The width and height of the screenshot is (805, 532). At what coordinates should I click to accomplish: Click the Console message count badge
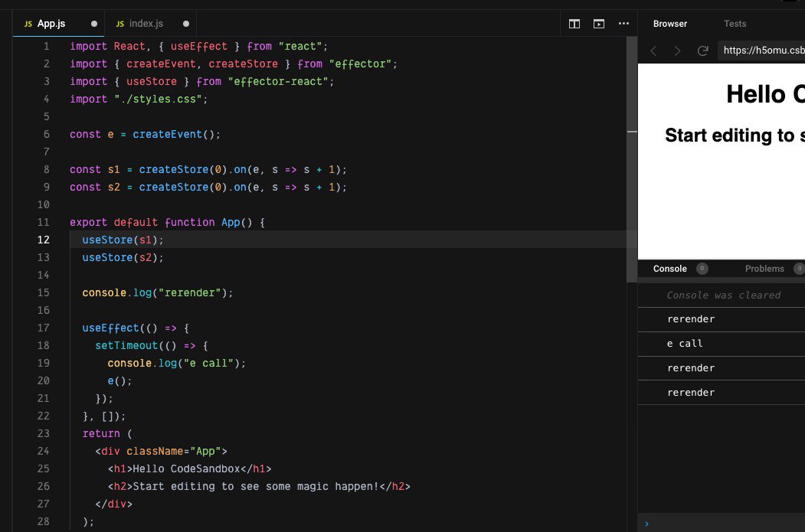click(702, 269)
